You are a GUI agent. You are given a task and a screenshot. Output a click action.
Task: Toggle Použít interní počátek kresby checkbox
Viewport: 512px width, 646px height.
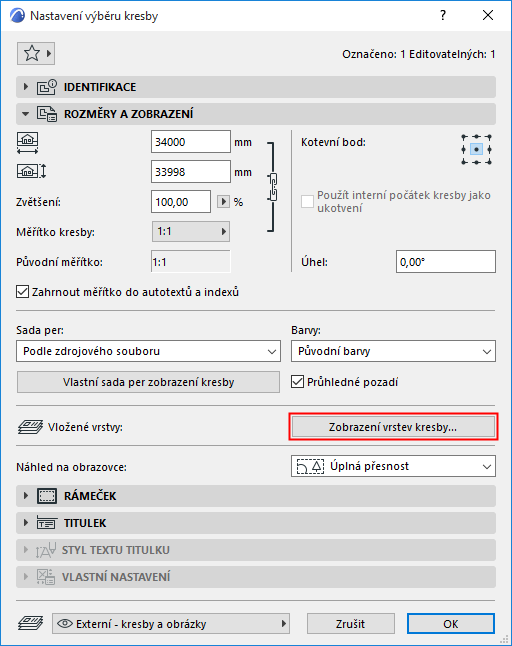[307, 201]
